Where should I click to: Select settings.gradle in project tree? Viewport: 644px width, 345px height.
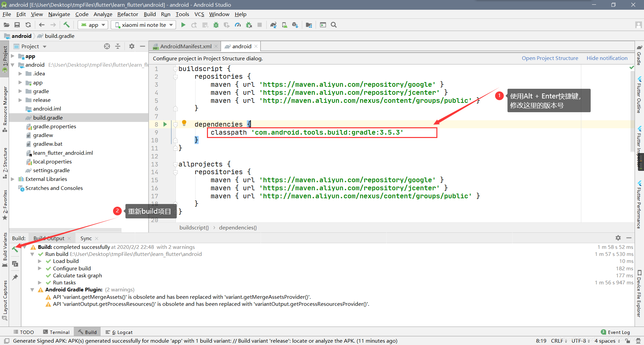[x=51, y=170]
